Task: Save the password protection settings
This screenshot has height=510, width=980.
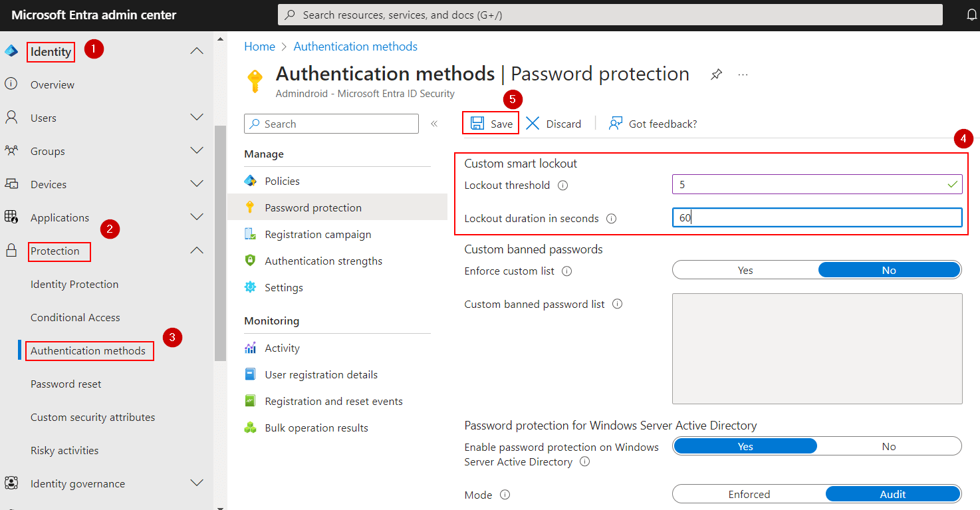Action: pyautogui.click(x=490, y=123)
